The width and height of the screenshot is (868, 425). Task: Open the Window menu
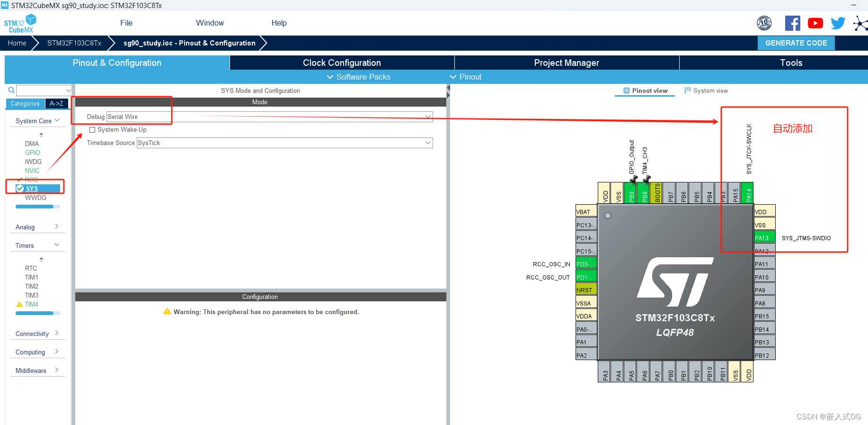click(210, 23)
